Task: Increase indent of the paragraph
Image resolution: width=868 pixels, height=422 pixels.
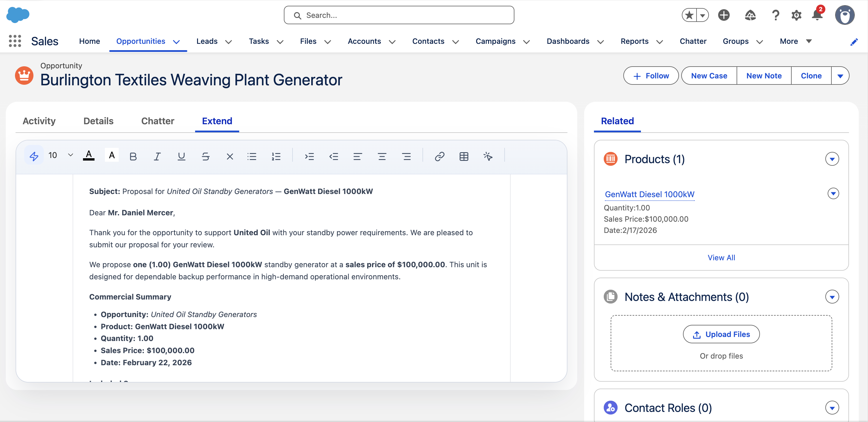Action: pyautogui.click(x=309, y=156)
